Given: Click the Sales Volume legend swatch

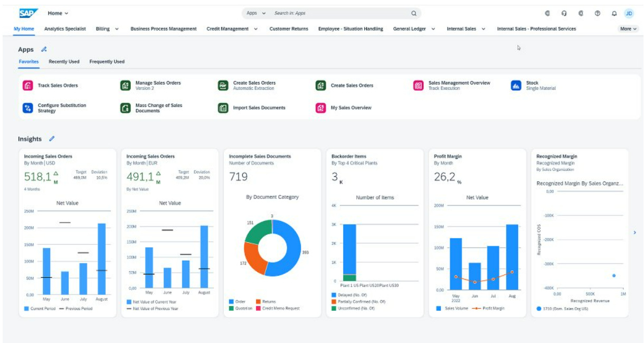Looking at the screenshot, I should point(439,308).
